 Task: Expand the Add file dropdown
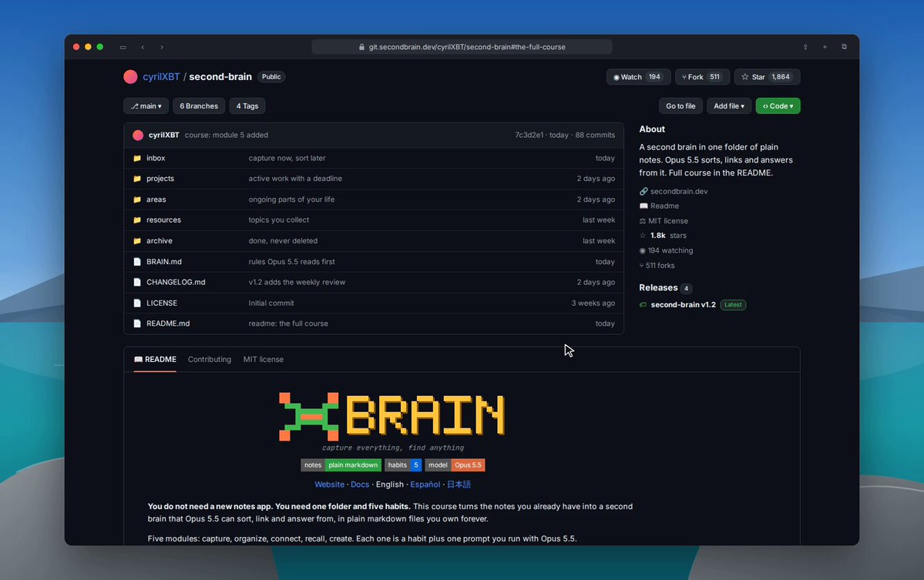729,106
